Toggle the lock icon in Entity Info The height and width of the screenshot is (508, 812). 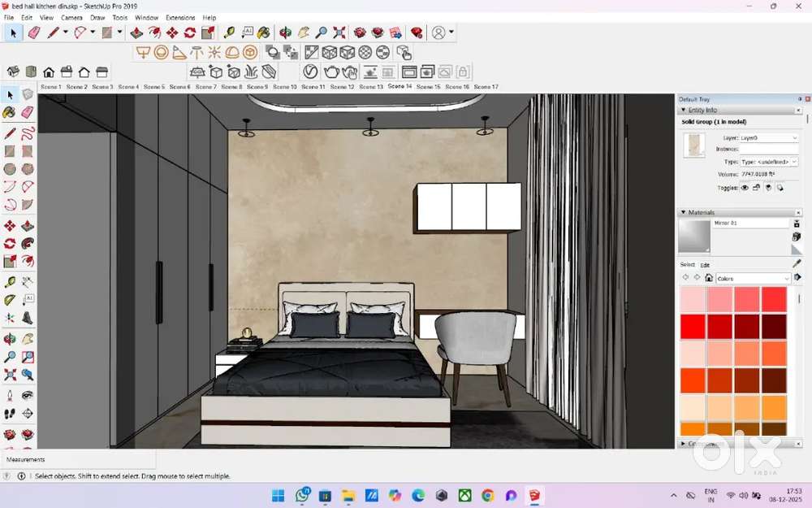click(x=756, y=187)
